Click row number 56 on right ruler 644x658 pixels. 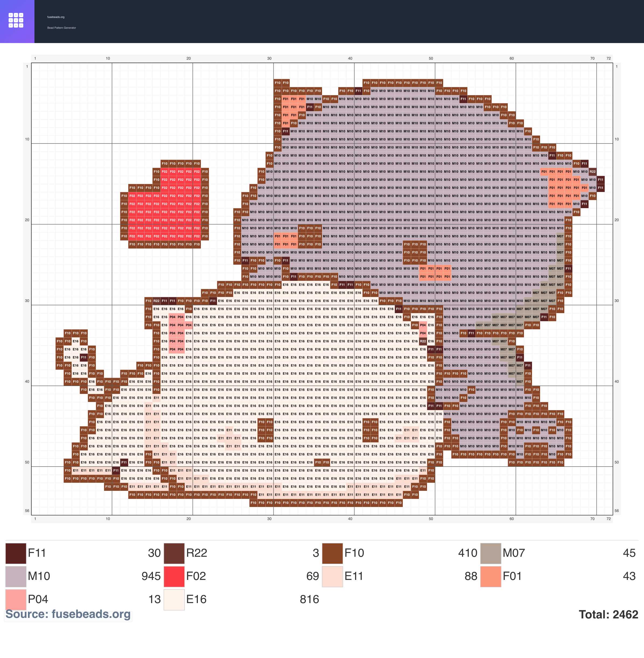click(x=617, y=511)
